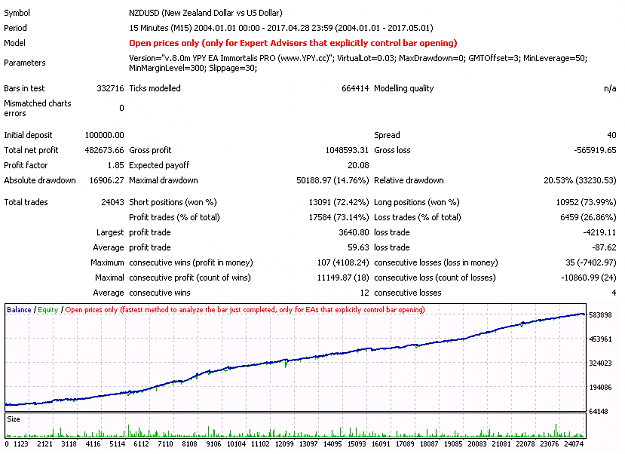Click the Profit factor value 1.85
Image resolution: width=625 pixels, height=454 pixels.
tap(116, 165)
